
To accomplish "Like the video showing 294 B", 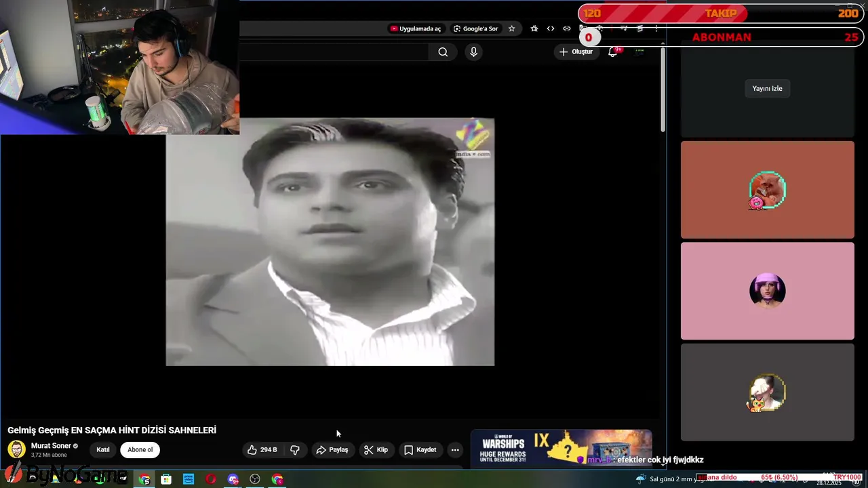I will [x=263, y=450].
